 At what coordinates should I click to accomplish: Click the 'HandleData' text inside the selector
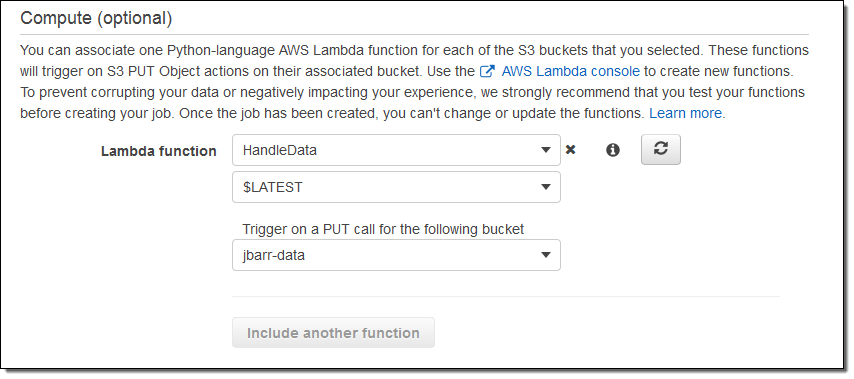tap(279, 150)
